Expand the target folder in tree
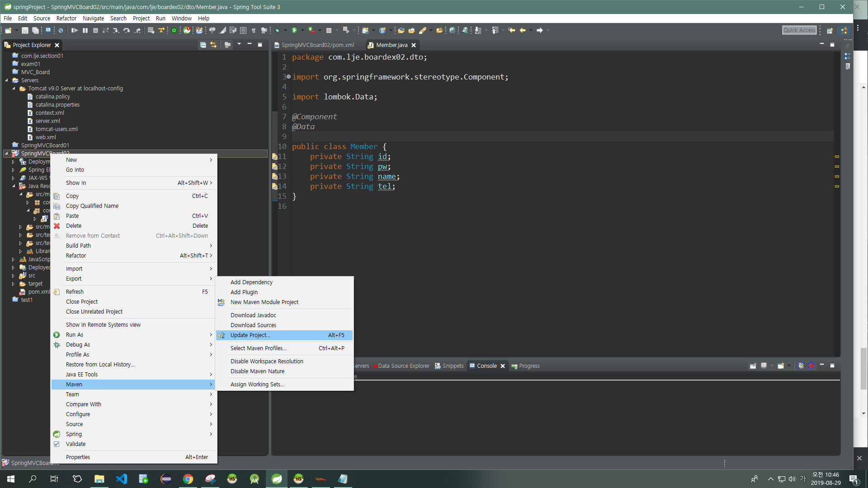The image size is (868, 488). [14, 284]
